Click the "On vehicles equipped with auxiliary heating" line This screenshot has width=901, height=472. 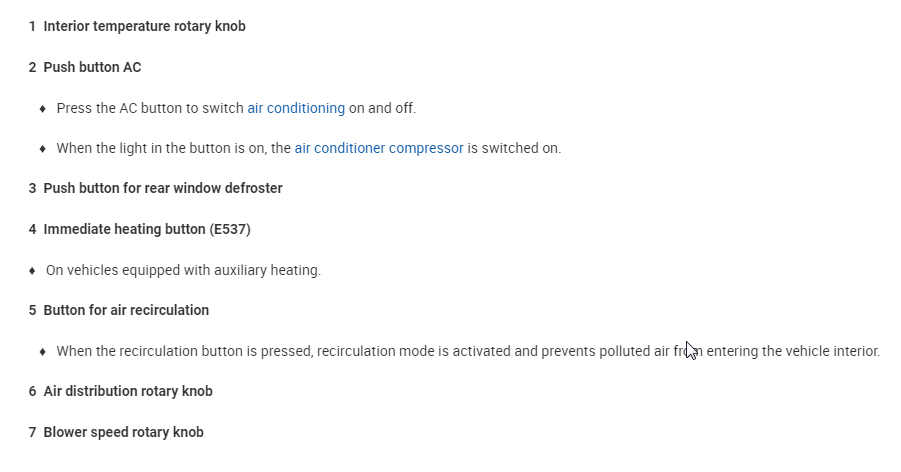183,270
